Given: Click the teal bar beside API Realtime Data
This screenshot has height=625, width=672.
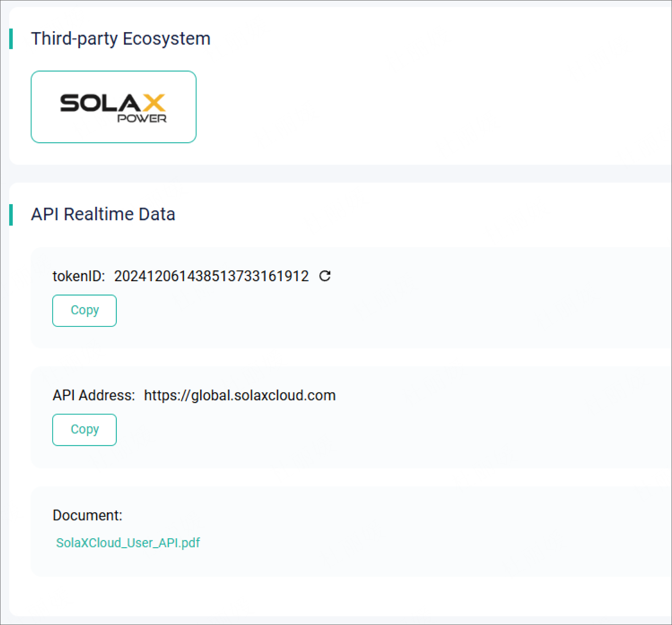Looking at the screenshot, I should coord(12,214).
